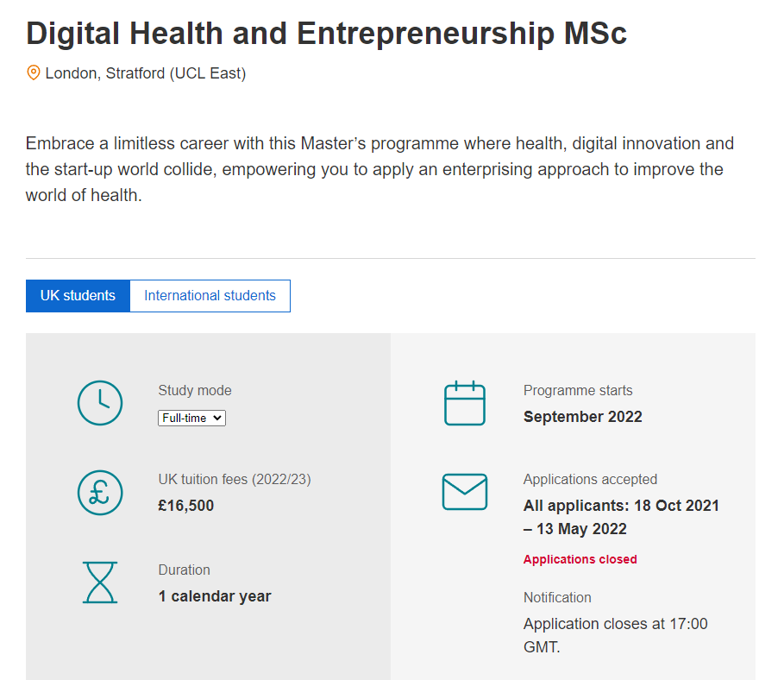Click the calendar Programme starts icon
The image size is (784, 680).
(465, 403)
